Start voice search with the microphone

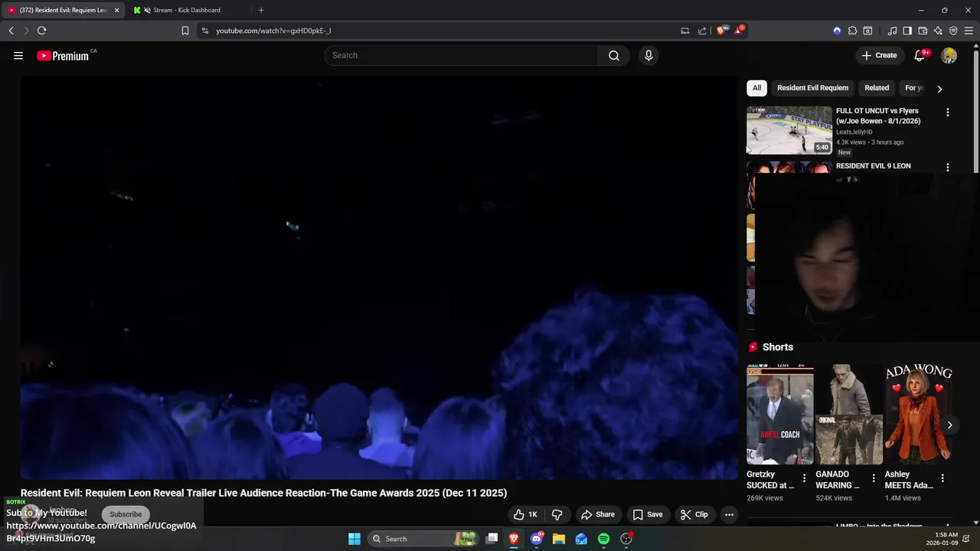pyautogui.click(x=648, y=55)
